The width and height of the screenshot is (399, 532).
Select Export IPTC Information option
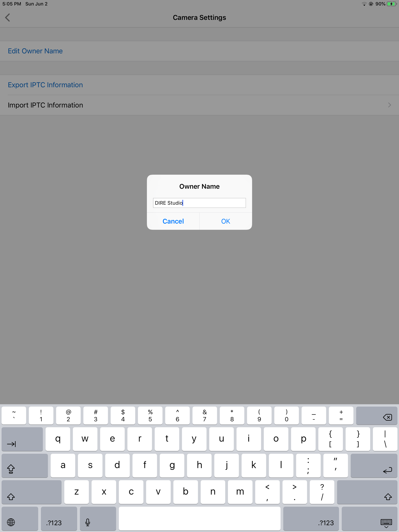point(45,85)
